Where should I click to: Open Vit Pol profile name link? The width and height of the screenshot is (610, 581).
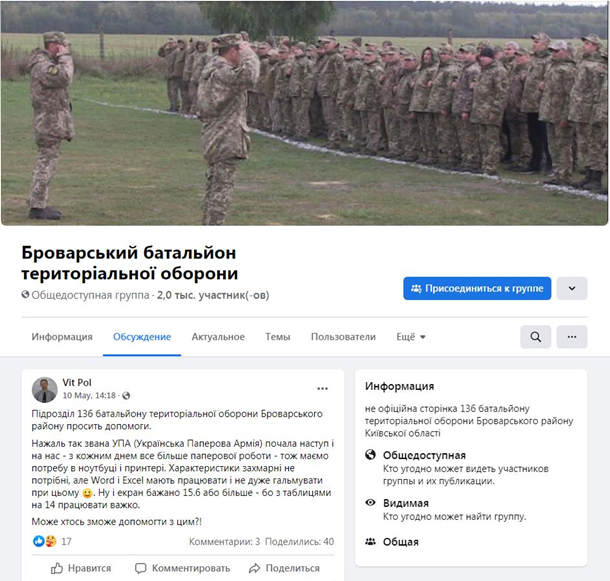tap(77, 383)
